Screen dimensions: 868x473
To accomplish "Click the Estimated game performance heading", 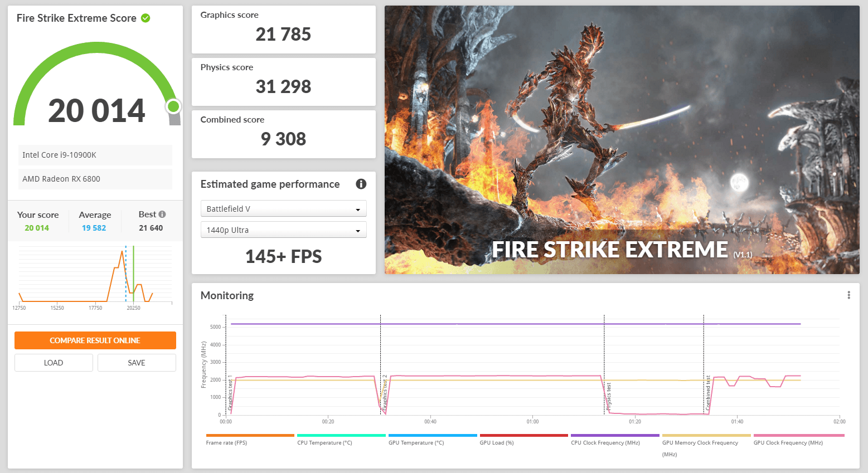I will pos(270,184).
